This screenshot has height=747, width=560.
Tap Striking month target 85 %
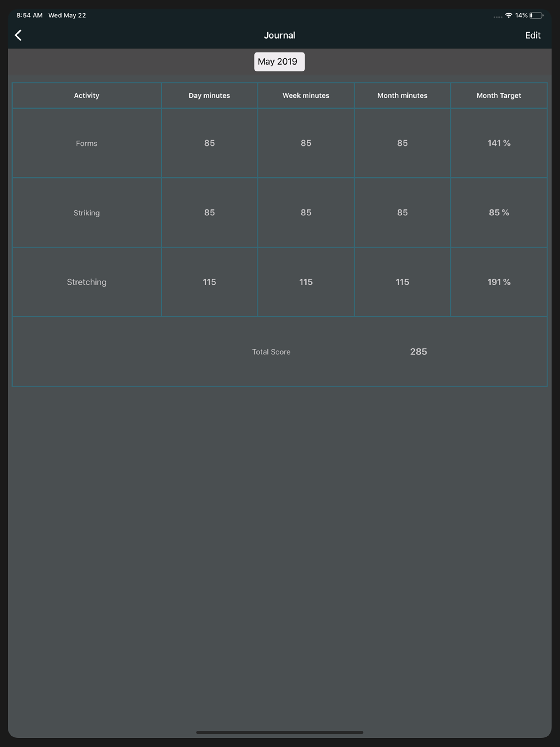coord(499,213)
